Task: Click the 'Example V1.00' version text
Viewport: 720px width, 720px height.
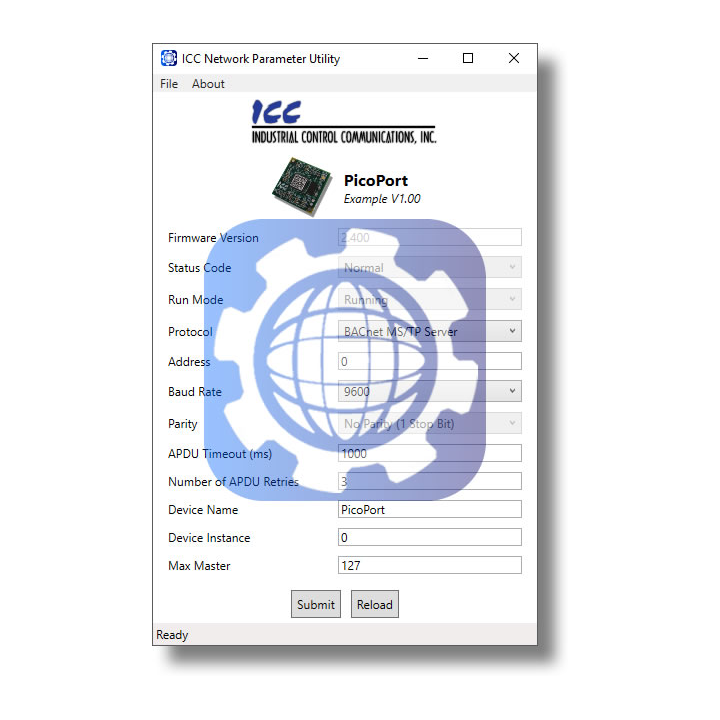Action: pos(382,199)
